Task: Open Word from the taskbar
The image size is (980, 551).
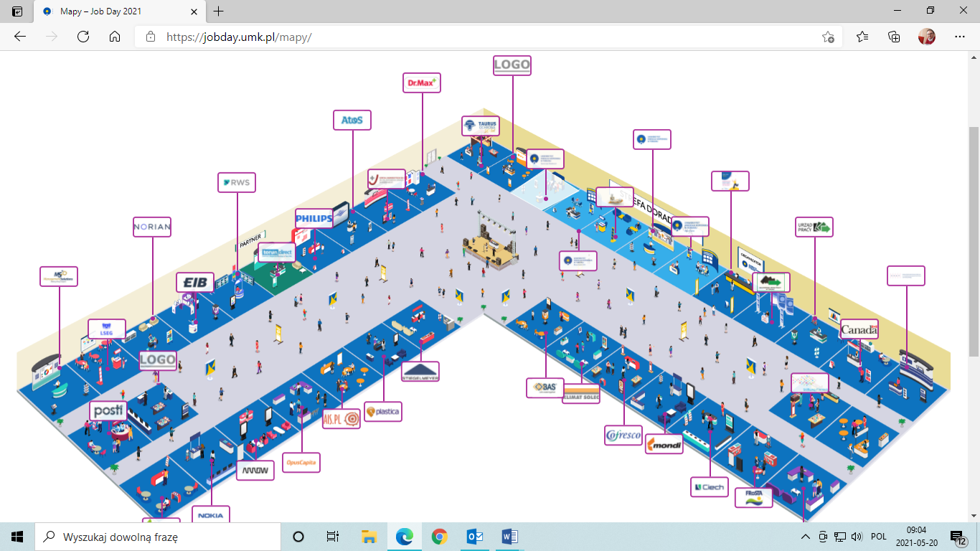Action: [509, 537]
